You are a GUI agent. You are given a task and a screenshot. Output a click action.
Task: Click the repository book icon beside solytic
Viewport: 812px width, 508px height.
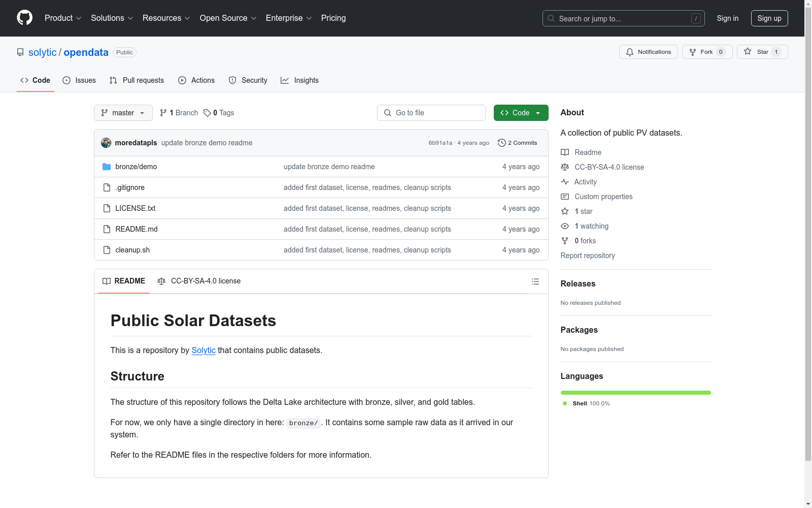tap(20, 52)
